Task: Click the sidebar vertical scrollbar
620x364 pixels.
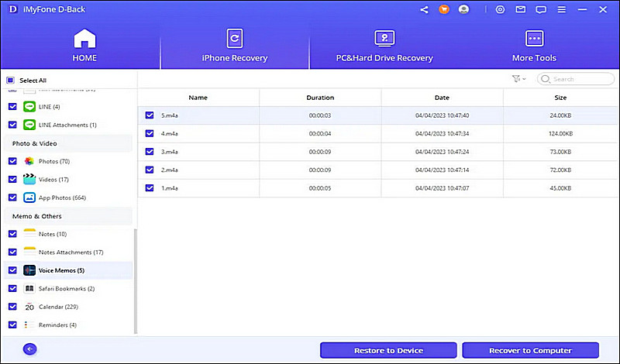Action: tap(136, 279)
